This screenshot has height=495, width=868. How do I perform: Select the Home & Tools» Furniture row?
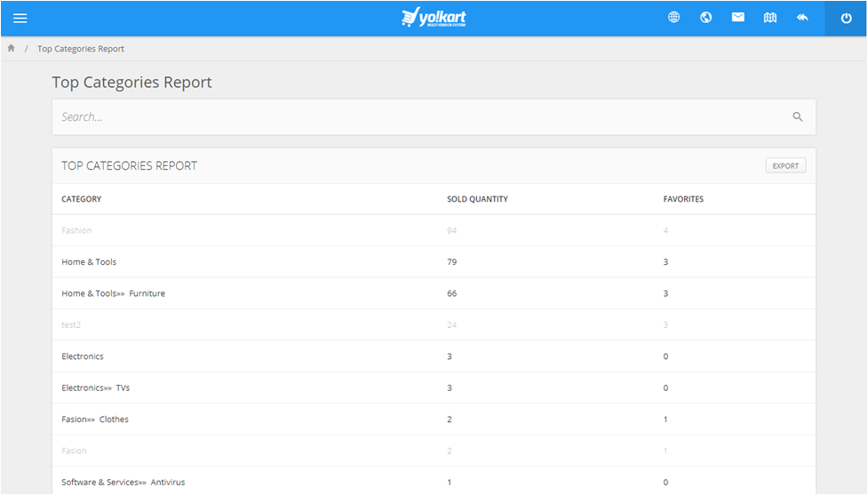(x=114, y=293)
